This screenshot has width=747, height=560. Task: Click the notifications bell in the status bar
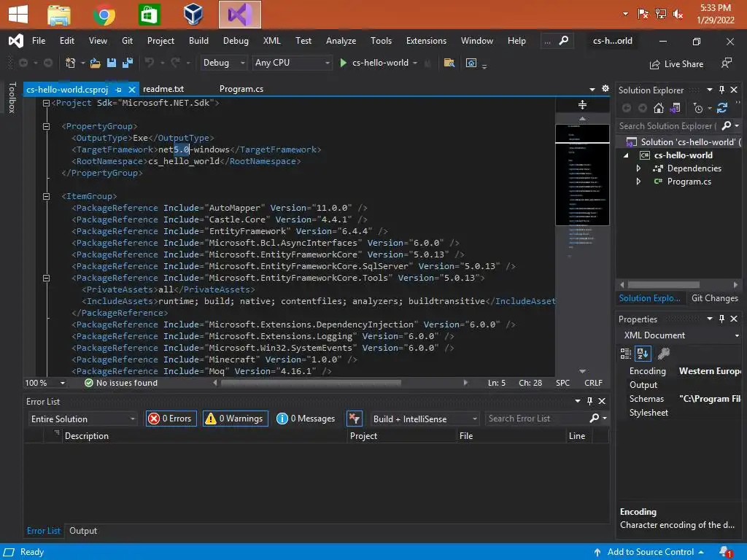click(x=726, y=552)
